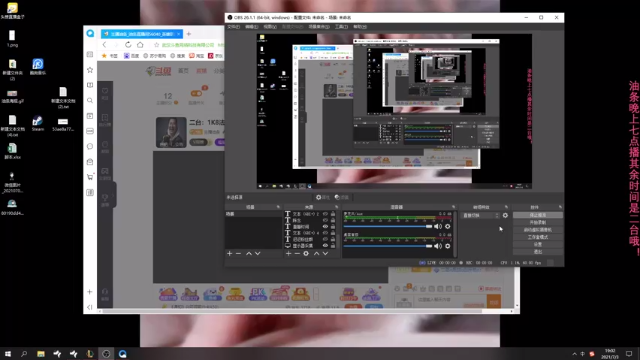Click the browser horizontal scrollbar

(292, 311)
